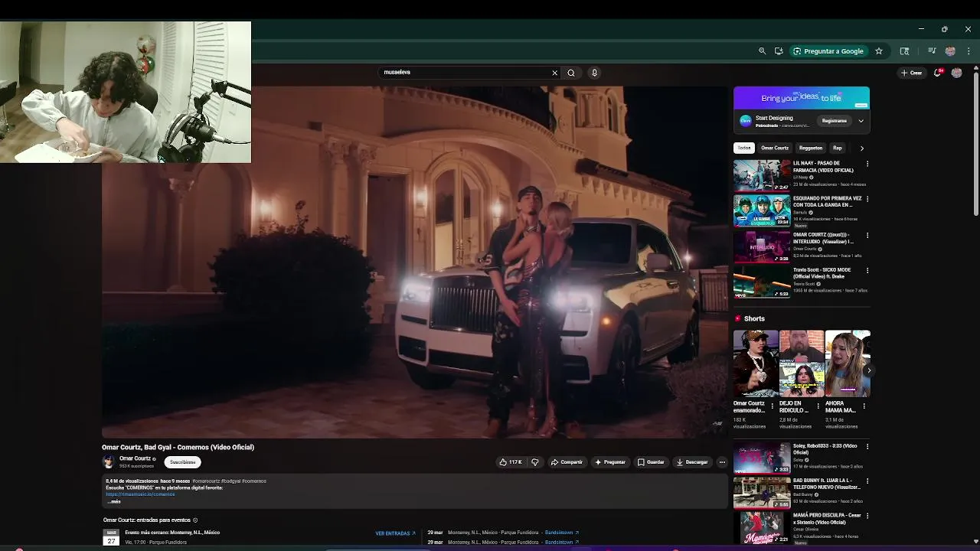Open options menu for Soley 3:33 video
980x551 pixels.
click(867, 447)
